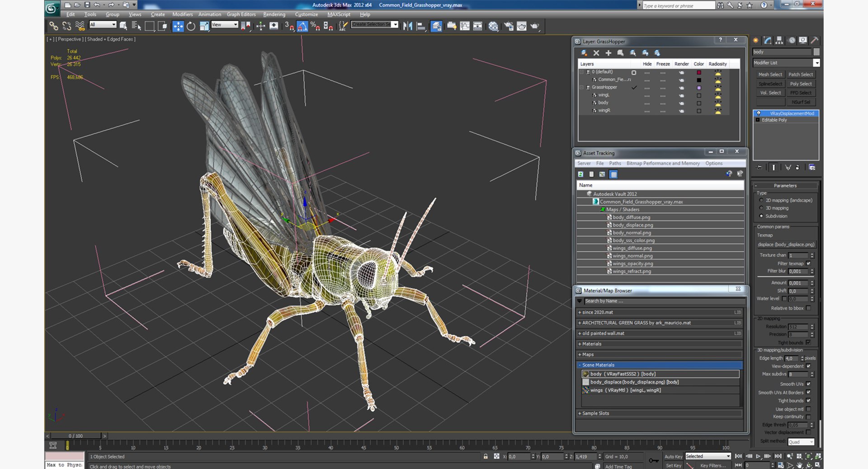Image resolution: width=868 pixels, height=469 pixels.
Task: Open the Modifiers menu
Action: pyautogui.click(x=182, y=14)
